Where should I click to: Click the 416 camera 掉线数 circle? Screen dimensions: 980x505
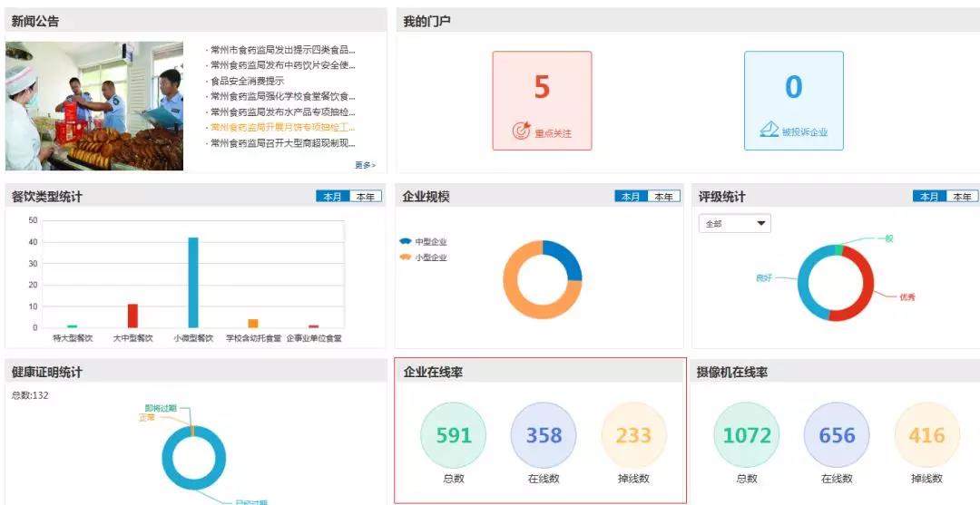(x=926, y=435)
